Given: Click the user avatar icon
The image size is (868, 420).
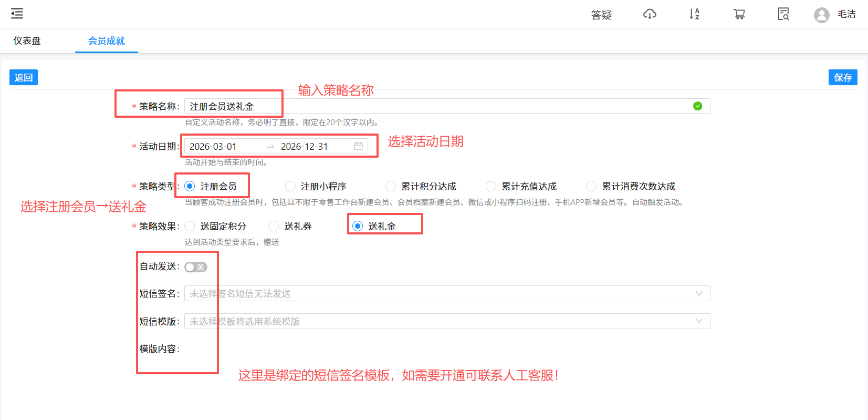Looking at the screenshot, I should pos(821,15).
